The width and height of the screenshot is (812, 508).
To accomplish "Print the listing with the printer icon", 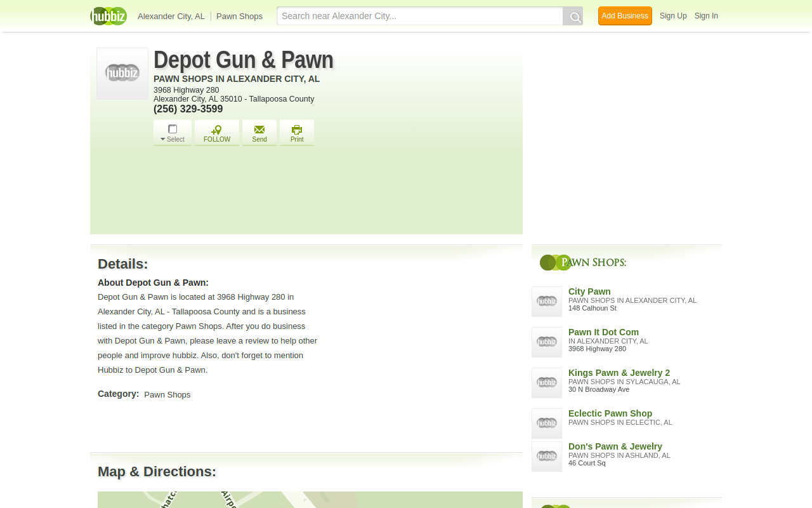I will [x=297, y=133].
